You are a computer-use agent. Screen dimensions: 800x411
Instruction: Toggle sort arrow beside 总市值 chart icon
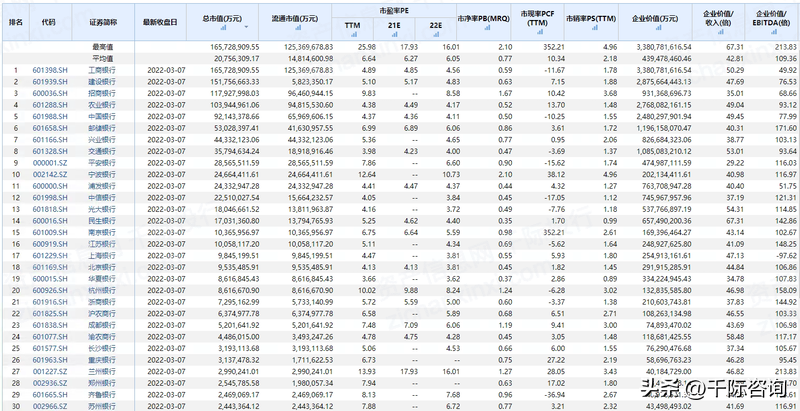(246, 27)
